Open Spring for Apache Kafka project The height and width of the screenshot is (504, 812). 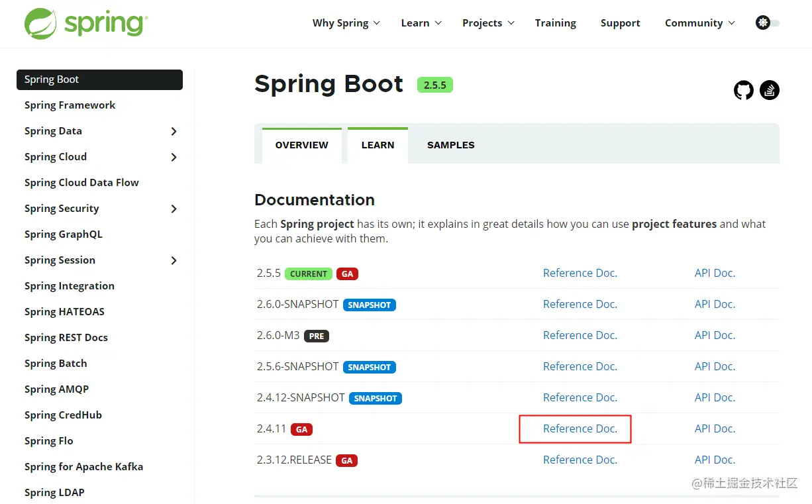point(83,467)
